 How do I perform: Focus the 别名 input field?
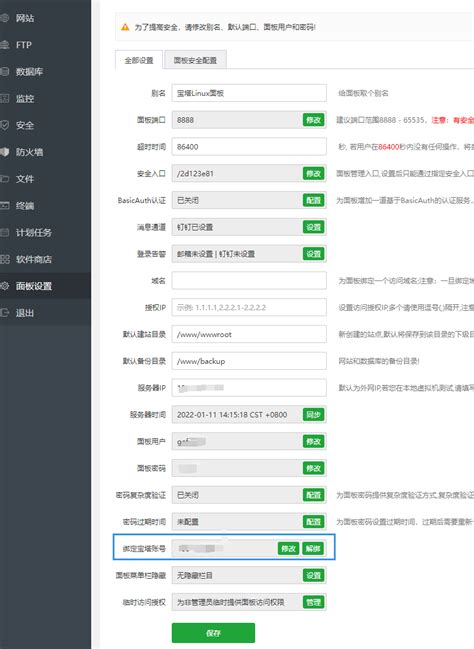pyautogui.click(x=249, y=93)
